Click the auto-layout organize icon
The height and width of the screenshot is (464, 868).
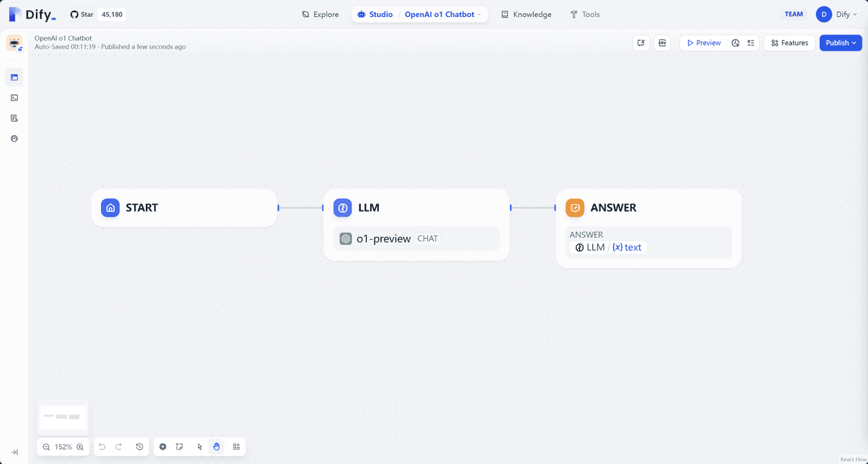(x=236, y=446)
